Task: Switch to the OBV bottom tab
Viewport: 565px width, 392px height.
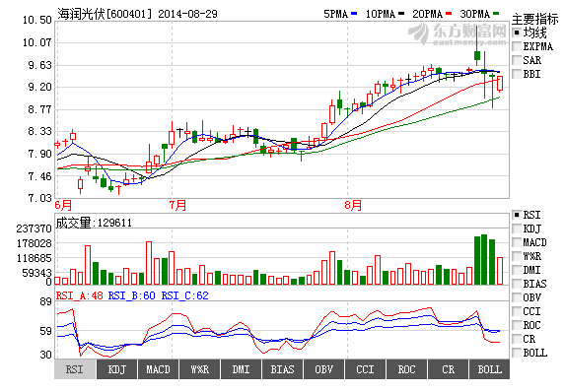Action: tap(324, 369)
